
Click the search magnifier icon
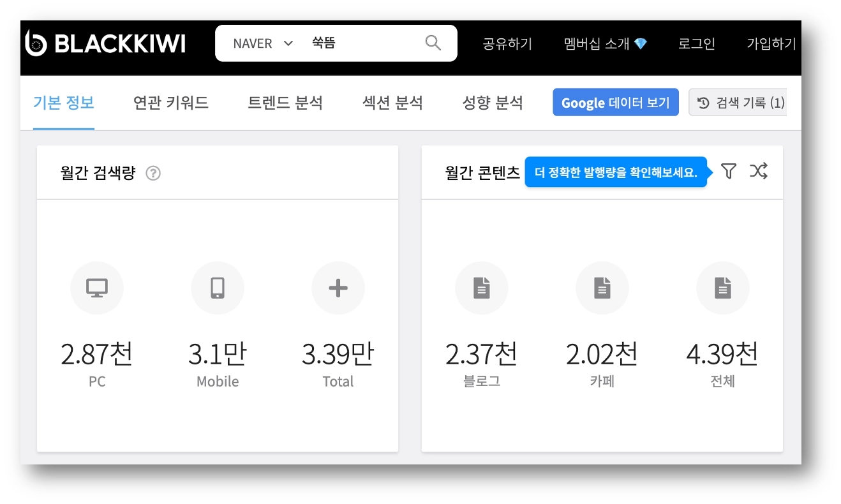tap(433, 42)
